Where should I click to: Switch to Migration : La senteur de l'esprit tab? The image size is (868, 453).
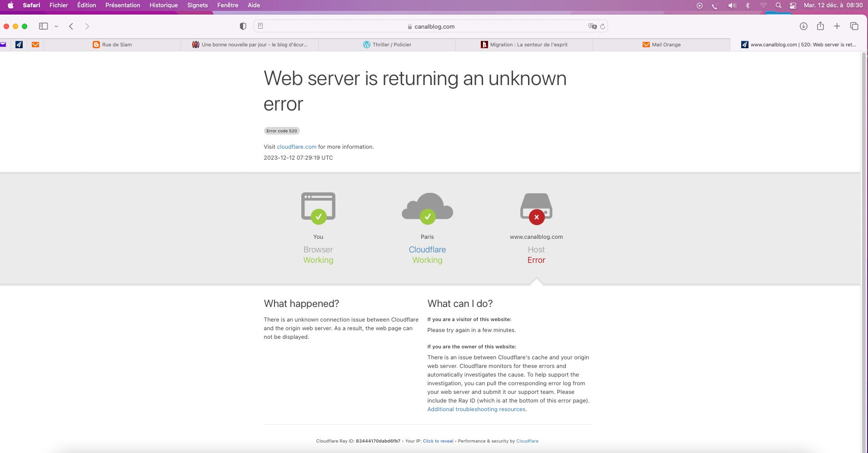(524, 45)
